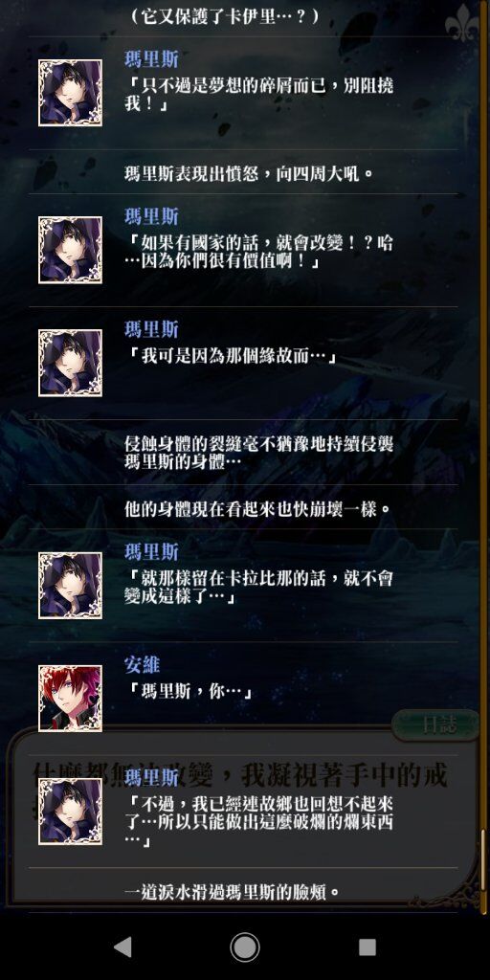Close the log with the 日誌 button
490x980 pixels.
click(436, 725)
